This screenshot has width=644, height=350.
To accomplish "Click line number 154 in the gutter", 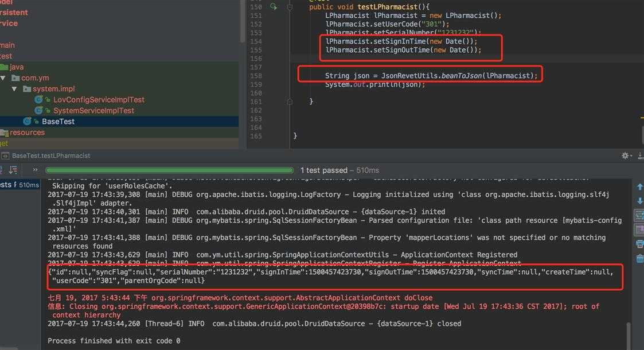I will [x=256, y=41].
